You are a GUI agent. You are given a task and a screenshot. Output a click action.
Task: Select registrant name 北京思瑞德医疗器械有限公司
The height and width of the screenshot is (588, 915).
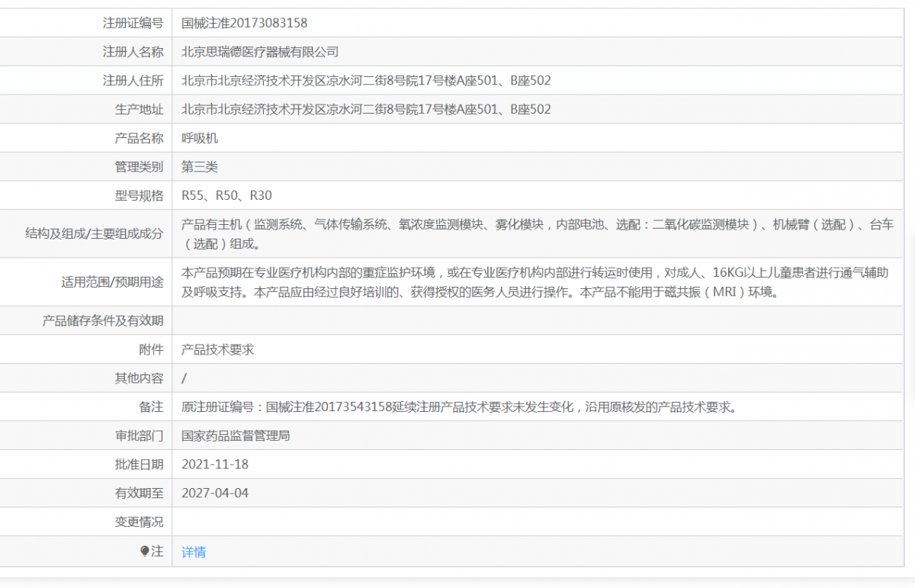[260, 52]
